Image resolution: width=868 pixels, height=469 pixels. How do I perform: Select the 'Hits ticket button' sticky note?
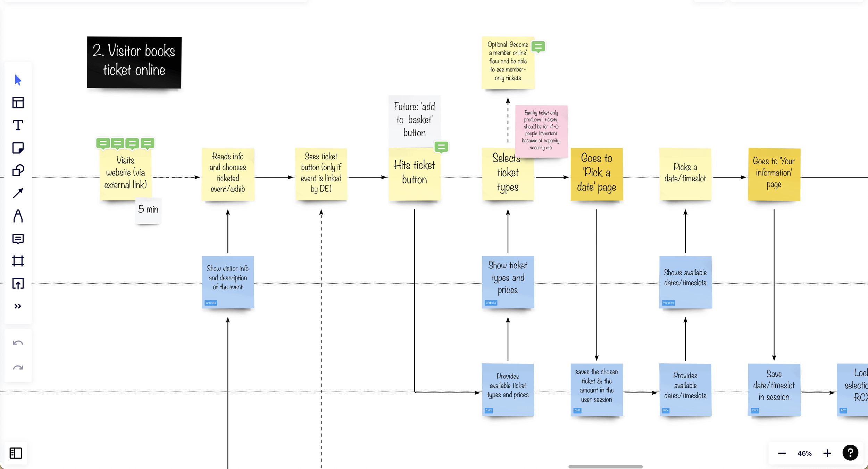(x=415, y=174)
